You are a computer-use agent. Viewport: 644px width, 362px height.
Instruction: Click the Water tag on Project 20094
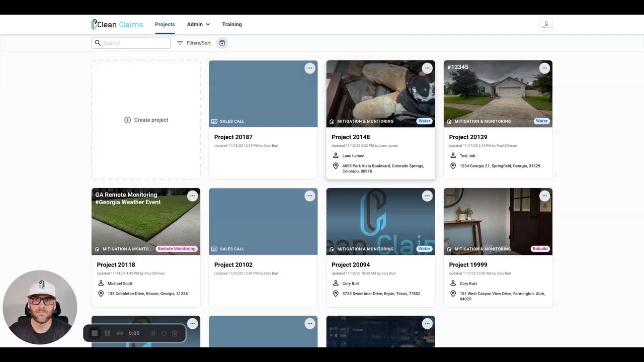pyautogui.click(x=425, y=249)
